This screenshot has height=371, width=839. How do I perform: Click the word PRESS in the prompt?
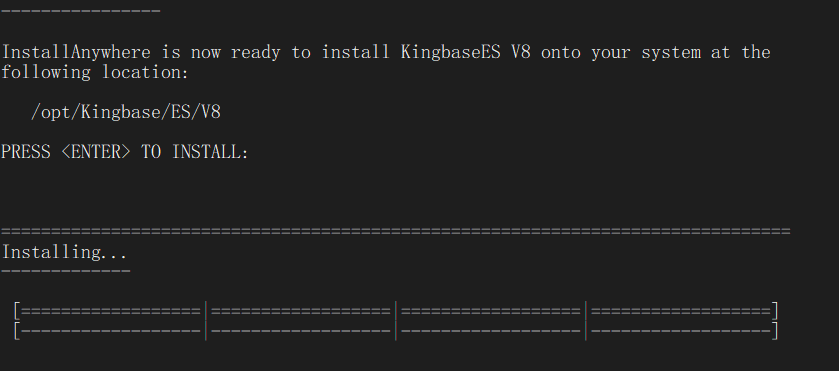[26, 152]
